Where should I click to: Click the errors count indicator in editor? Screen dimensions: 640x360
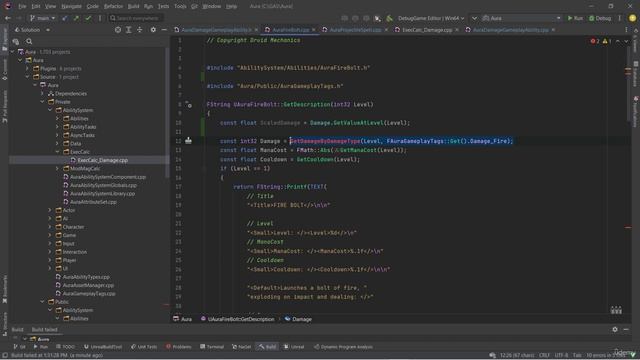click(595, 41)
